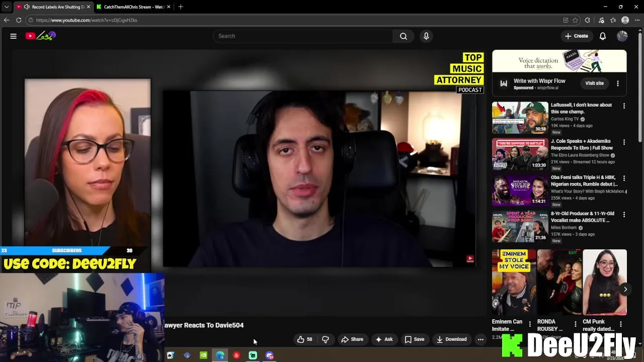Open the NVIDIA app in the taskbar

[x=203, y=355]
